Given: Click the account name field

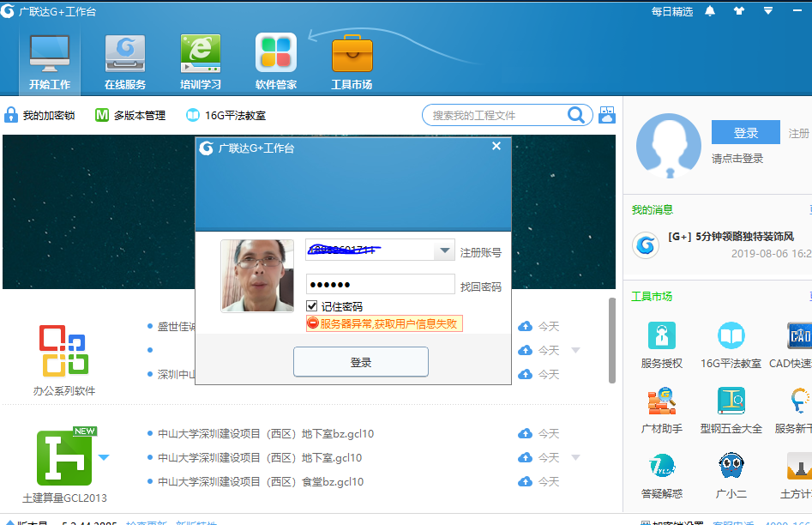Looking at the screenshot, I should pos(370,250).
